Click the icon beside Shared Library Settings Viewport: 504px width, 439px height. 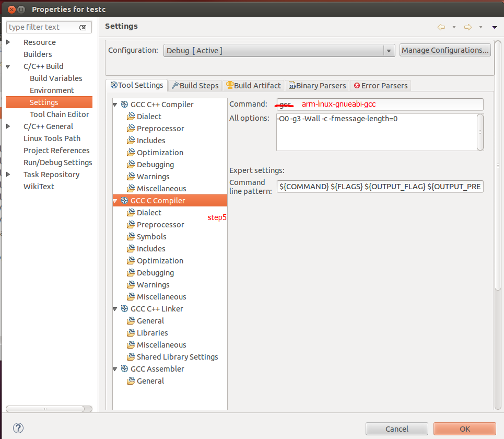(131, 357)
